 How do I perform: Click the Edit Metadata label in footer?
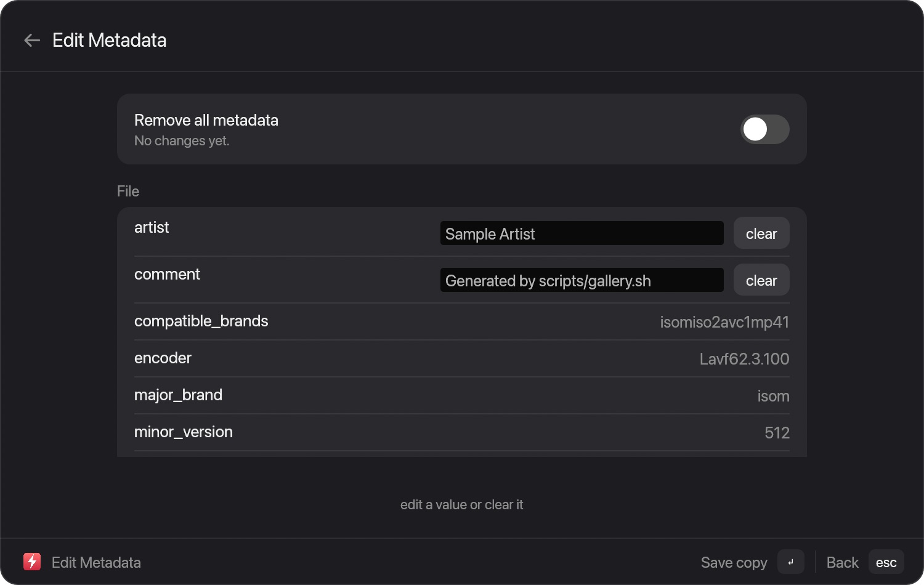pos(96,563)
